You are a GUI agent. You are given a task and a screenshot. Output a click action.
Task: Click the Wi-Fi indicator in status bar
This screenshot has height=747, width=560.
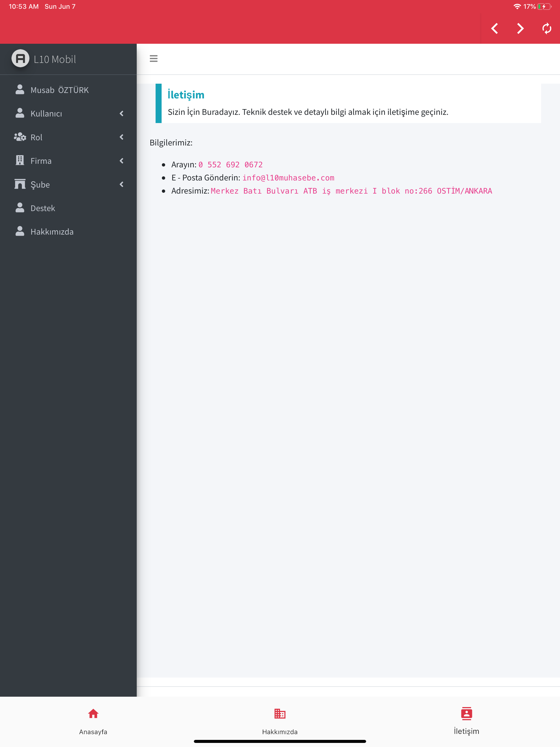(x=517, y=6)
